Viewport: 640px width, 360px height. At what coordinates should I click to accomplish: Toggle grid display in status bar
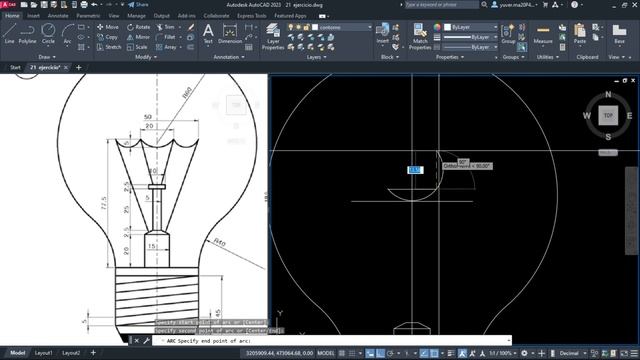coord(342,353)
